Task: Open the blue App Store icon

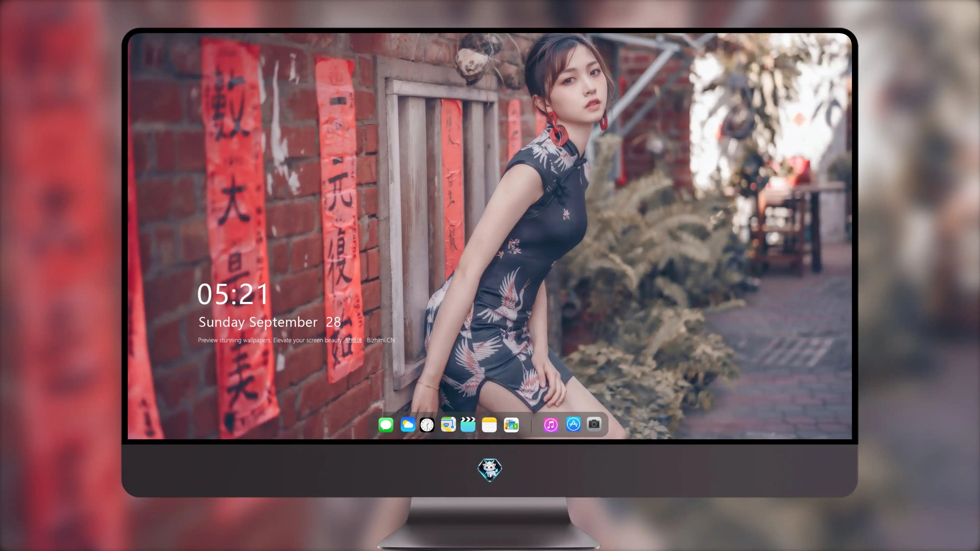Action: click(x=573, y=424)
